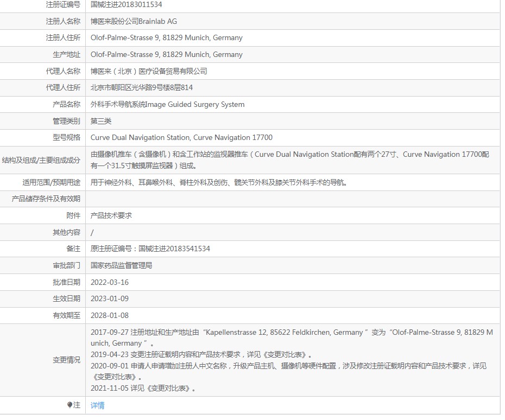Click effective date 2023-01-09

point(110,298)
